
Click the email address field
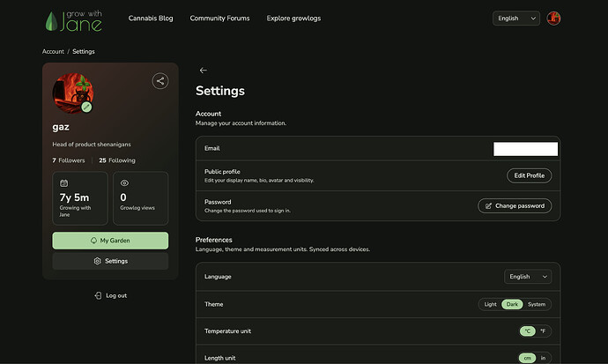(525, 149)
